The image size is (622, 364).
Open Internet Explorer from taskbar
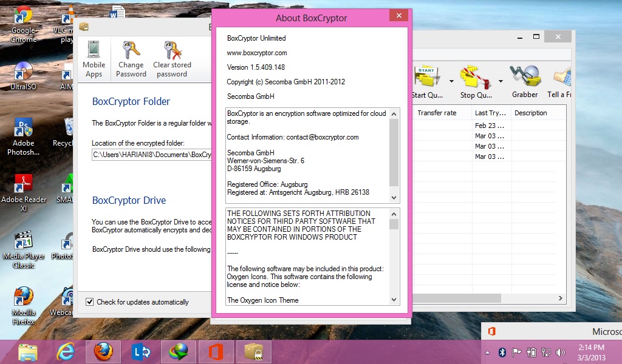point(66,352)
